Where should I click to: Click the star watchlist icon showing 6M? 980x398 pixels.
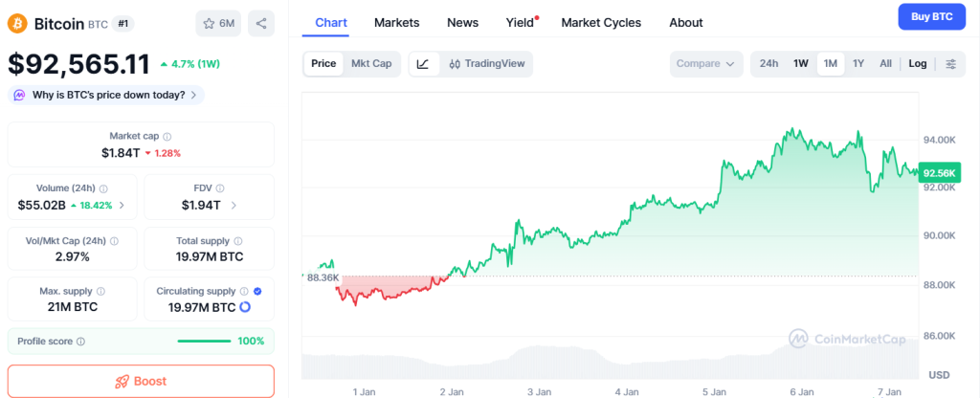click(x=218, y=23)
